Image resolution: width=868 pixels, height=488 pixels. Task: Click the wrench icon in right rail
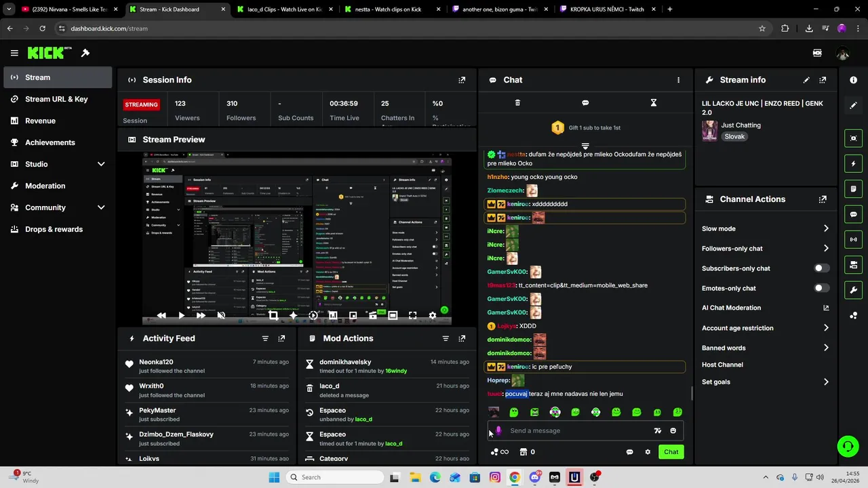tap(853, 290)
